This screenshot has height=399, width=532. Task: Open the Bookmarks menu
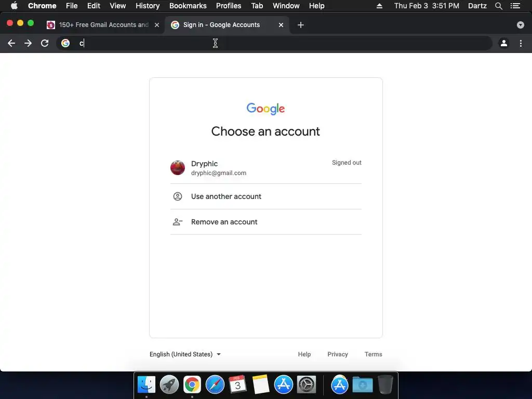[188, 6]
